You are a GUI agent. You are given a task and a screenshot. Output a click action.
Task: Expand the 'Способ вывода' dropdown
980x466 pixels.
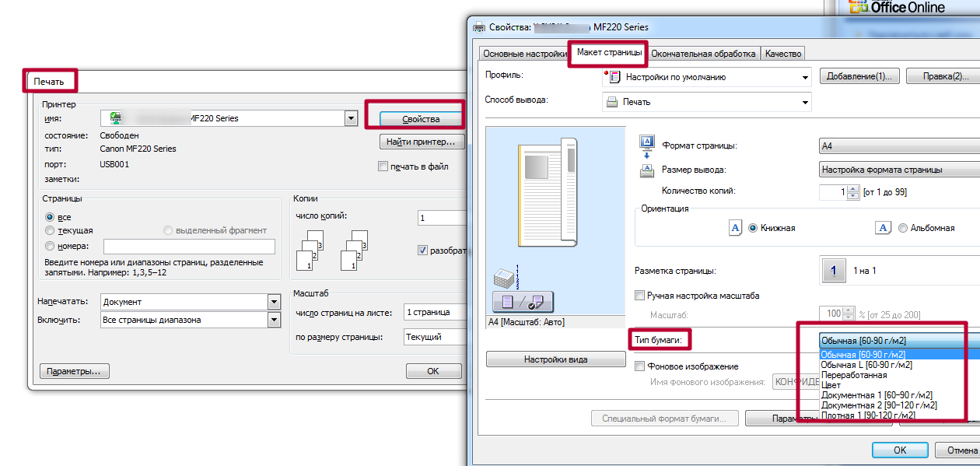click(x=805, y=102)
